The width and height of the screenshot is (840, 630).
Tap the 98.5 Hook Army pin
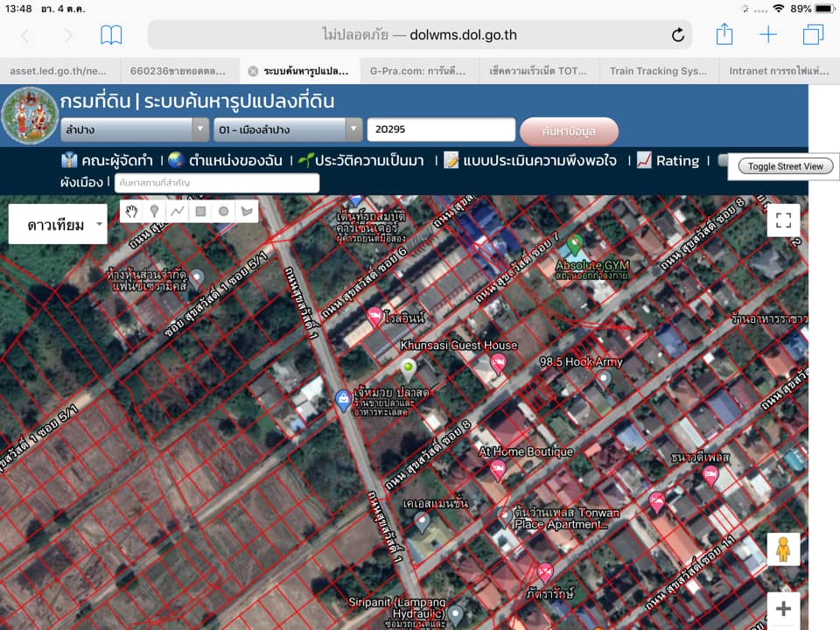(x=605, y=380)
